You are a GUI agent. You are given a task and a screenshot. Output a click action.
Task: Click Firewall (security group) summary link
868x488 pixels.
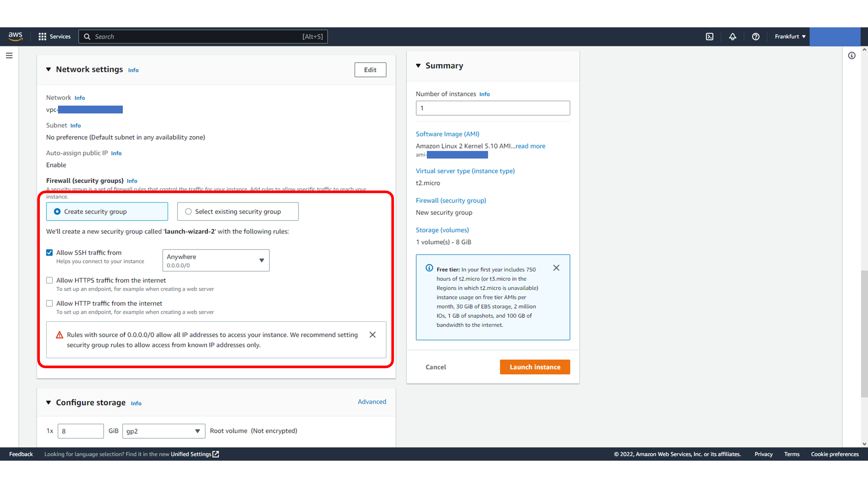[450, 200]
